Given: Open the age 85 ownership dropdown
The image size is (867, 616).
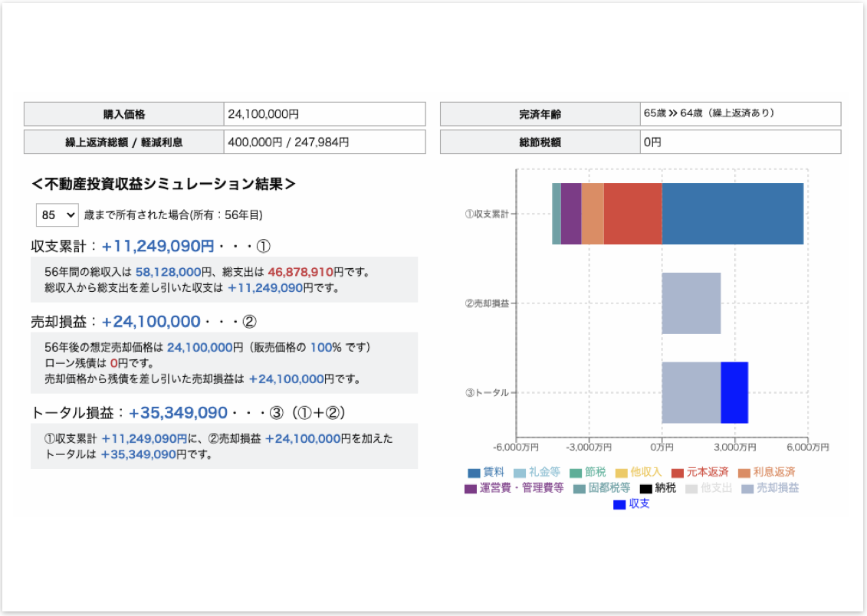Looking at the screenshot, I should 57,215.
